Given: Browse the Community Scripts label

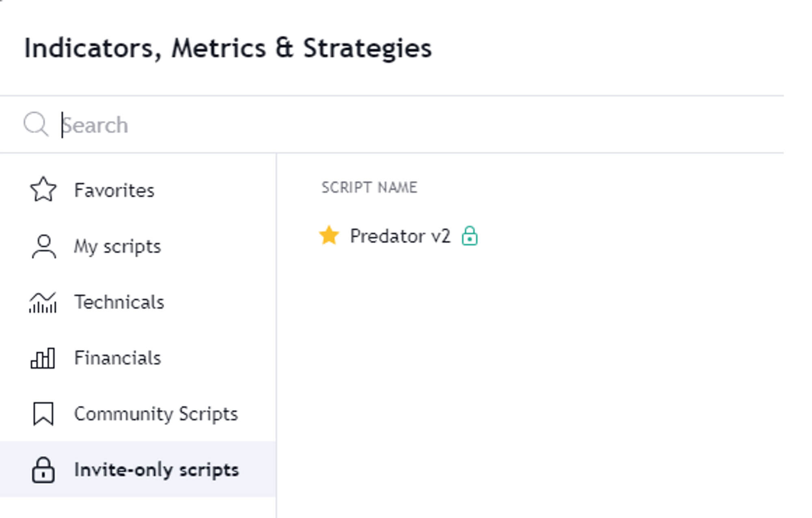Looking at the screenshot, I should [x=156, y=414].
